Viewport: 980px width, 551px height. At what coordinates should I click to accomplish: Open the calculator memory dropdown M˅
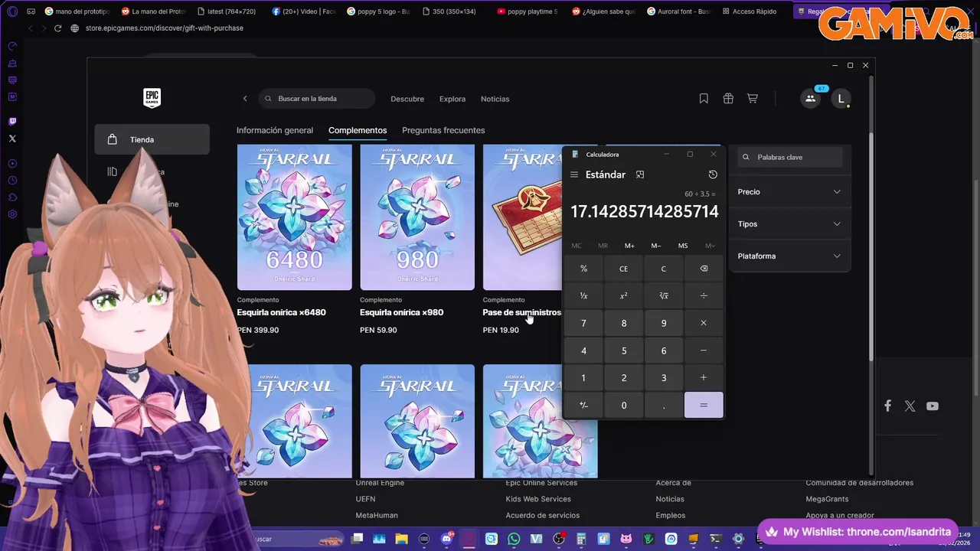(x=710, y=246)
